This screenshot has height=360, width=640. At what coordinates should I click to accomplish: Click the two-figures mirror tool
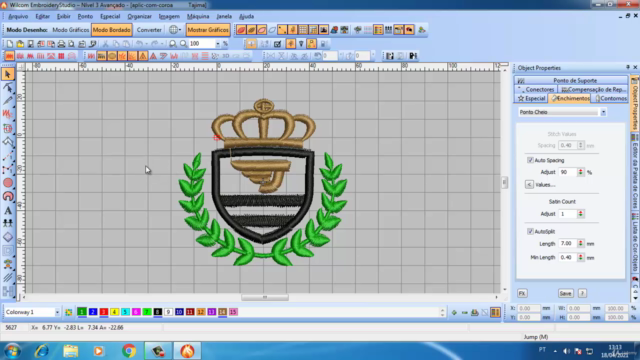click(7, 224)
